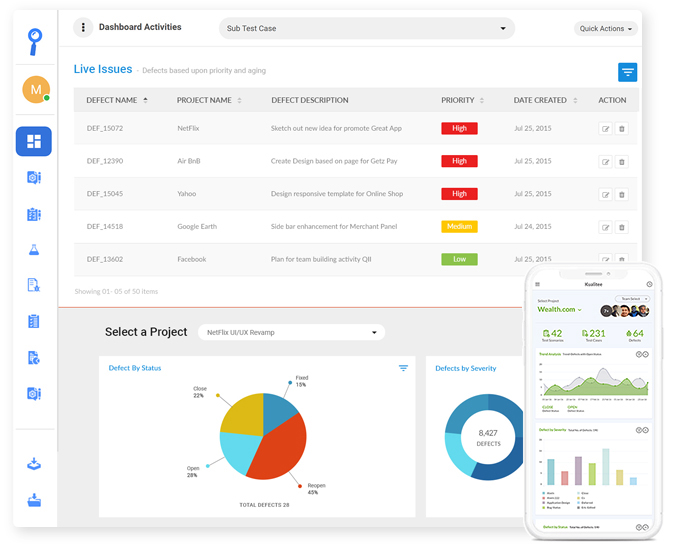Screen dimensions: 683x559
Task: Click the M user avatar
Action: pyautogui.click(x=36, y=90)
